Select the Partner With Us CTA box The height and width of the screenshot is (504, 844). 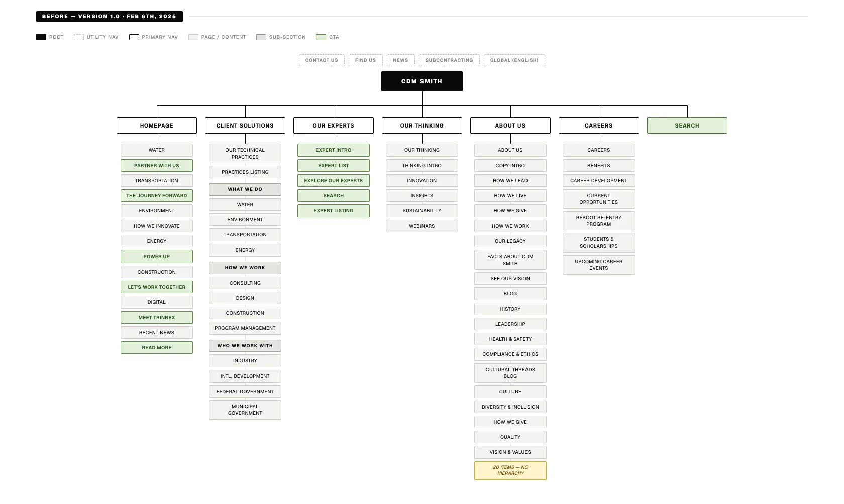coord(157,166)
